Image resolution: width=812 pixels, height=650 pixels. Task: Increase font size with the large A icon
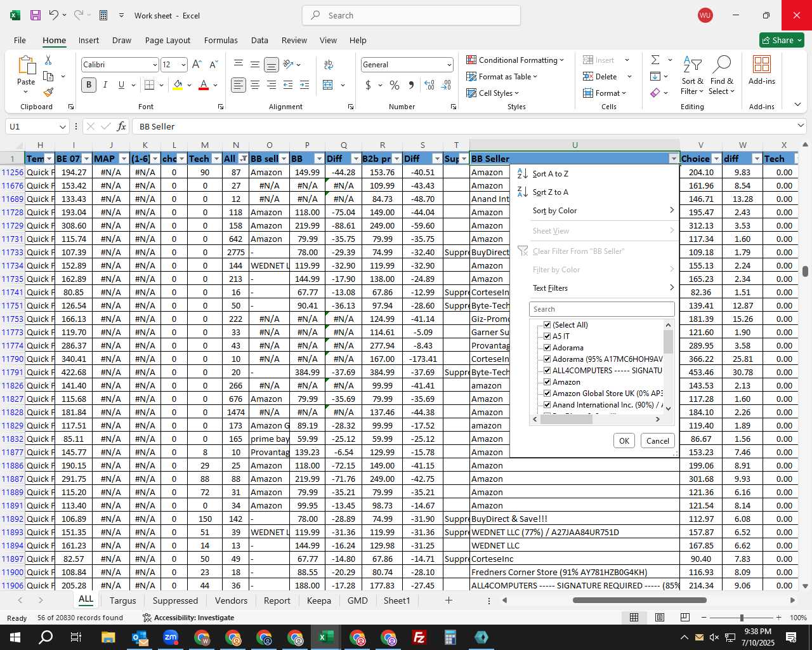(x=197, y=64)
